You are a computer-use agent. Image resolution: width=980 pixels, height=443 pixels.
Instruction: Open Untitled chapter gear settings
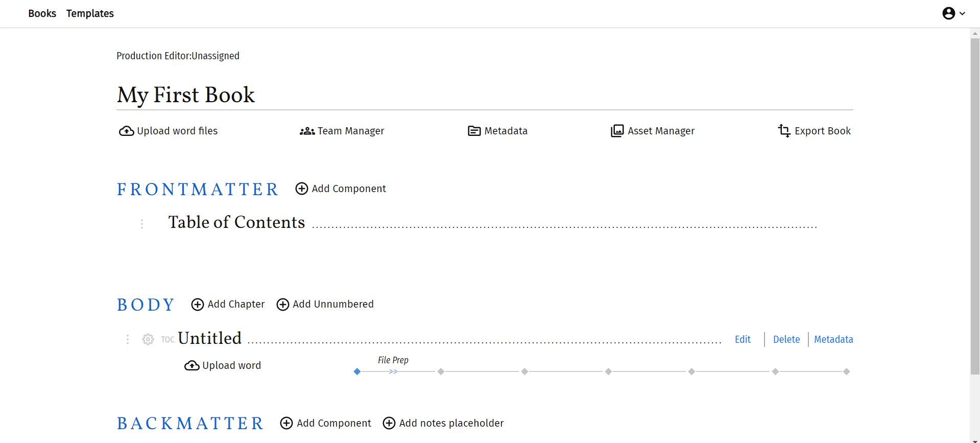tap(148, 340)
